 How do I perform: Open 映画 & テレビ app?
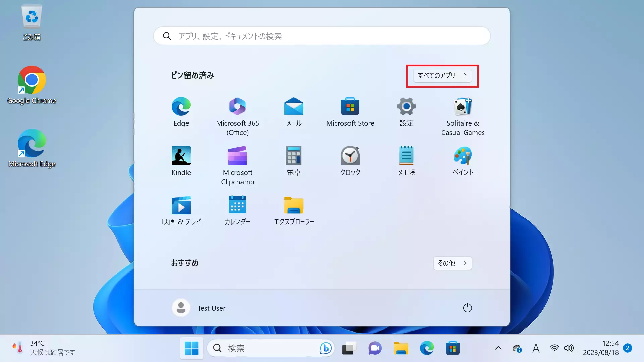(x=181, y=210)
